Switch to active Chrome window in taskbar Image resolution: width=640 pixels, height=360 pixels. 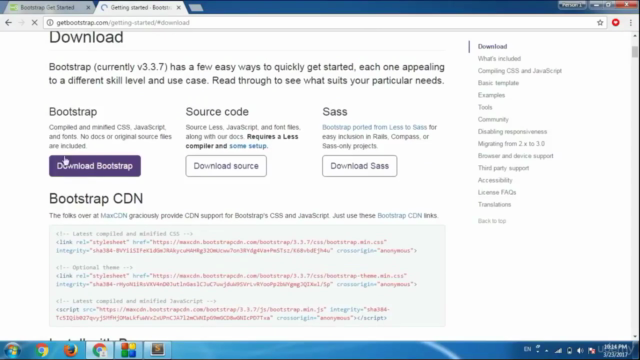(x=100, y=350)
